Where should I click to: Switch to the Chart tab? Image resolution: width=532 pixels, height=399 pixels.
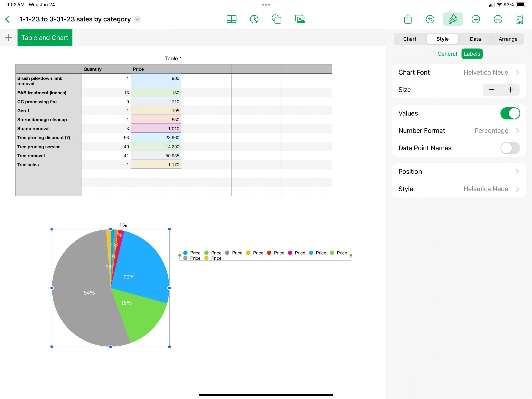coord(410,39)
